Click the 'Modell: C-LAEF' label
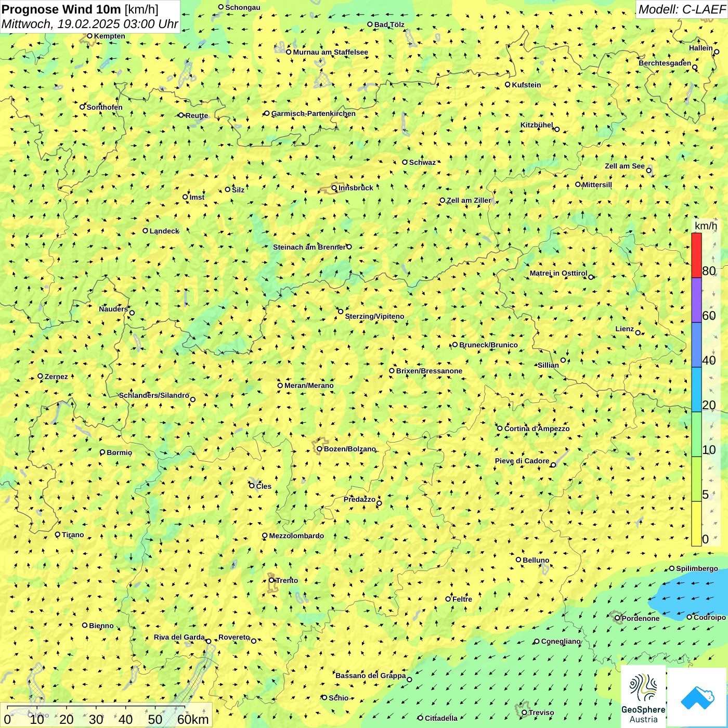728x728 pixels. 681,9
